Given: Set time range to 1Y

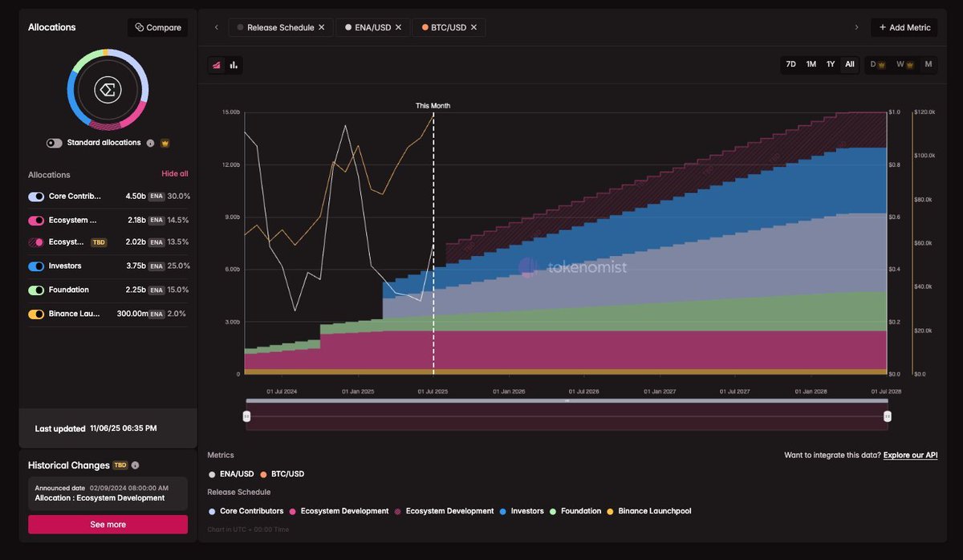Looking at the screenshot, I should click(831, 64).
